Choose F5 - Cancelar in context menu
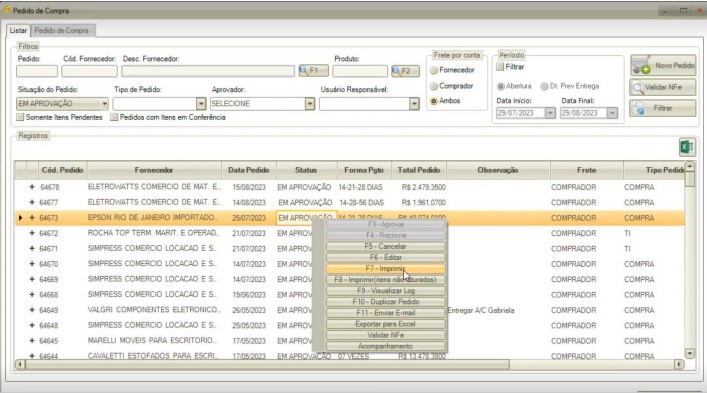The width and height of the screenshot is (707, 393). pyautogui.click(x=386, y=247)
